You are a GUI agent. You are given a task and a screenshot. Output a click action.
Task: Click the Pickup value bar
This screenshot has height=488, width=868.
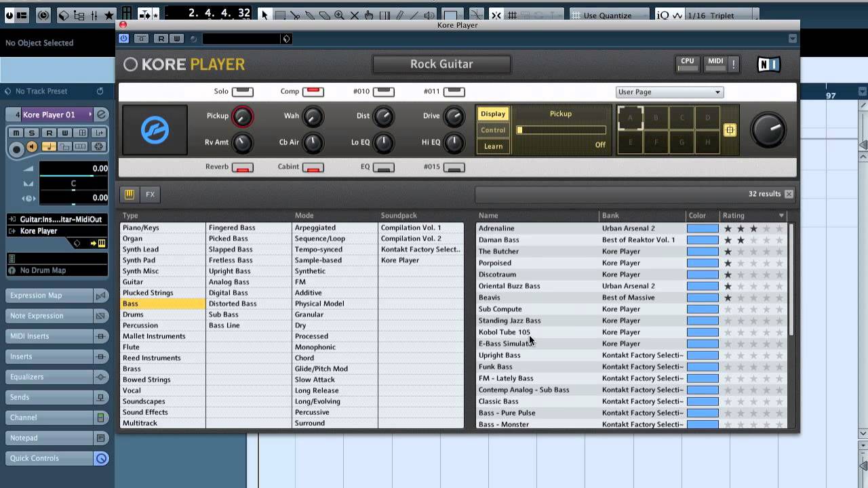coord(561,130)
